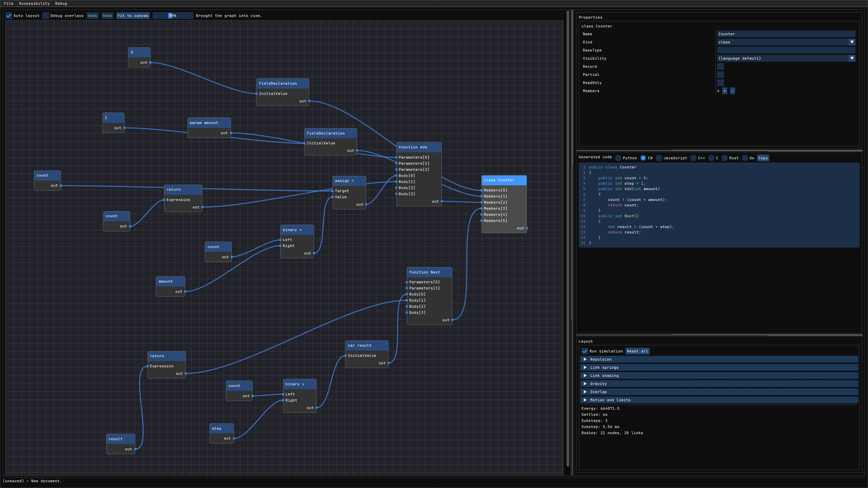Open the Debug menu
The image size is (868, 488).
(x=61, y=3)
